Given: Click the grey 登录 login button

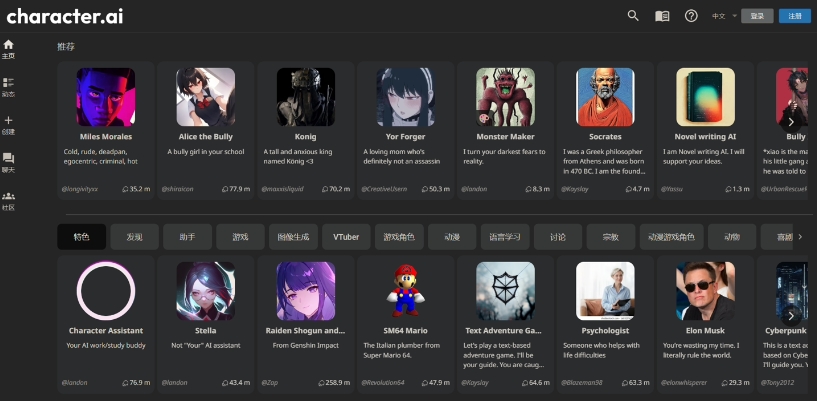Looking at the screenshot, I should 757,16.
